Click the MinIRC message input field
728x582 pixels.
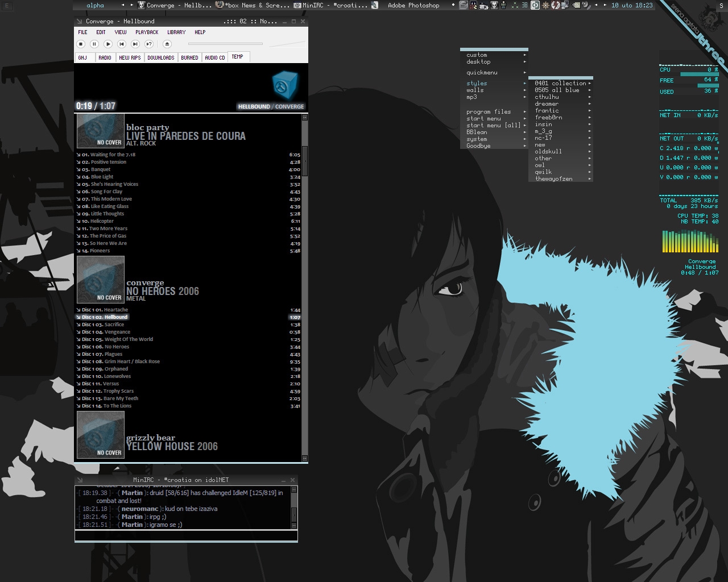(x=186, y=535)
